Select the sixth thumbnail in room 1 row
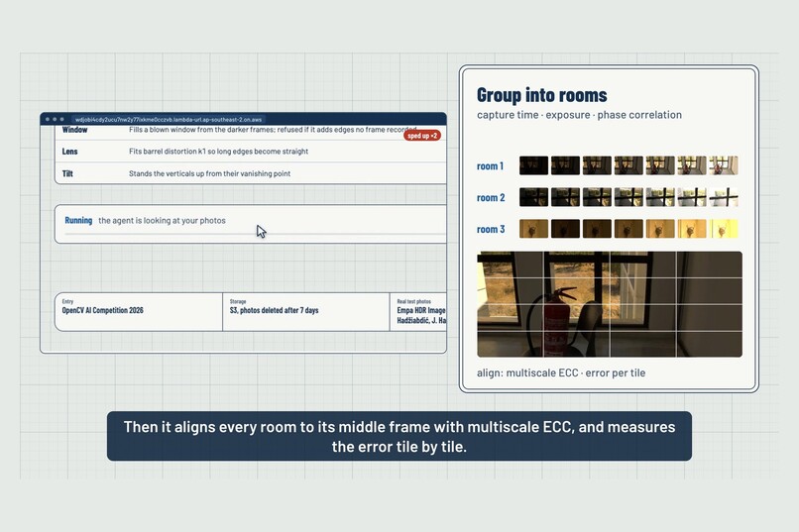This screenshot has height=532, width=799. (692, 165)
